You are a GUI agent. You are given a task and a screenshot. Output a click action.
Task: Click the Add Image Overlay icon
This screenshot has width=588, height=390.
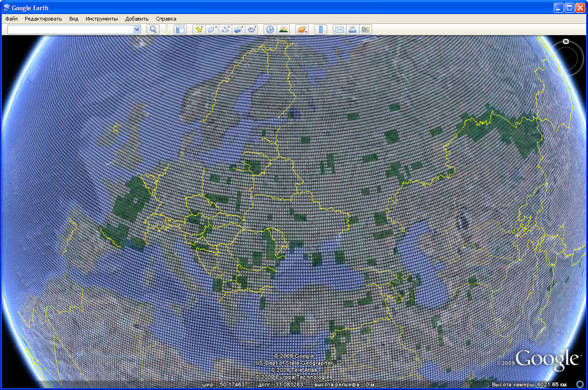(x=239, y=29)
